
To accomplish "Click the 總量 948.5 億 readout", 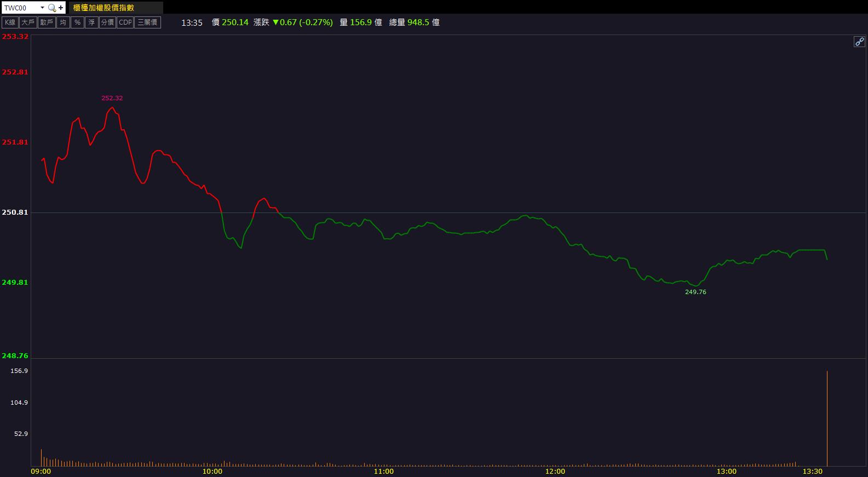I will [x=415, y=22].
